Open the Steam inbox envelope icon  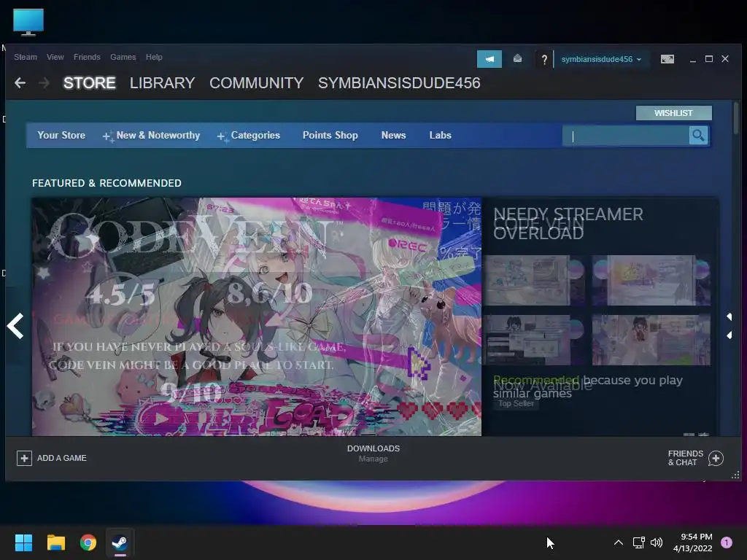pyautogui.click(x=517, y=59)
